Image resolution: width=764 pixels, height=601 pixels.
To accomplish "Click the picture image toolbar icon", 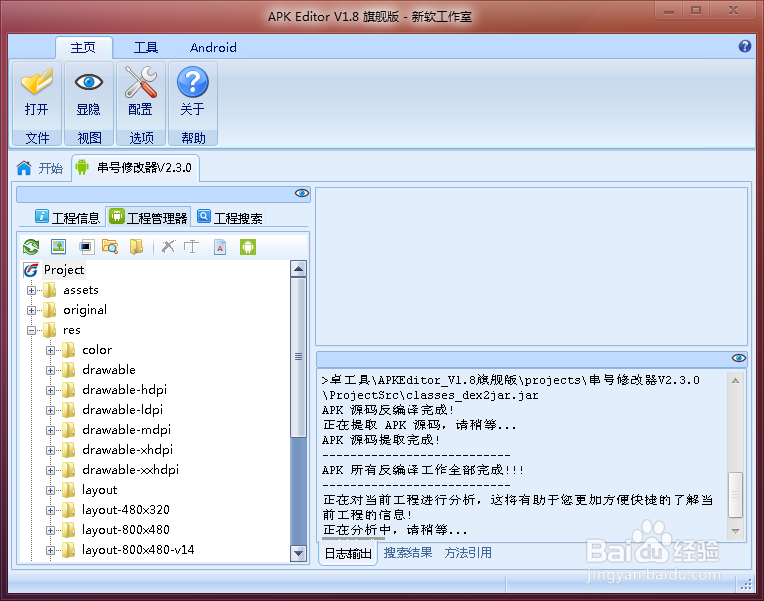I will click(x=58, y=247).
